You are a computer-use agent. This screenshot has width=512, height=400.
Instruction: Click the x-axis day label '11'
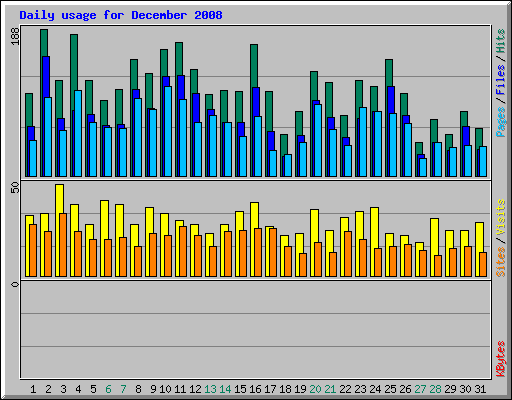click(x=180, y=389)
